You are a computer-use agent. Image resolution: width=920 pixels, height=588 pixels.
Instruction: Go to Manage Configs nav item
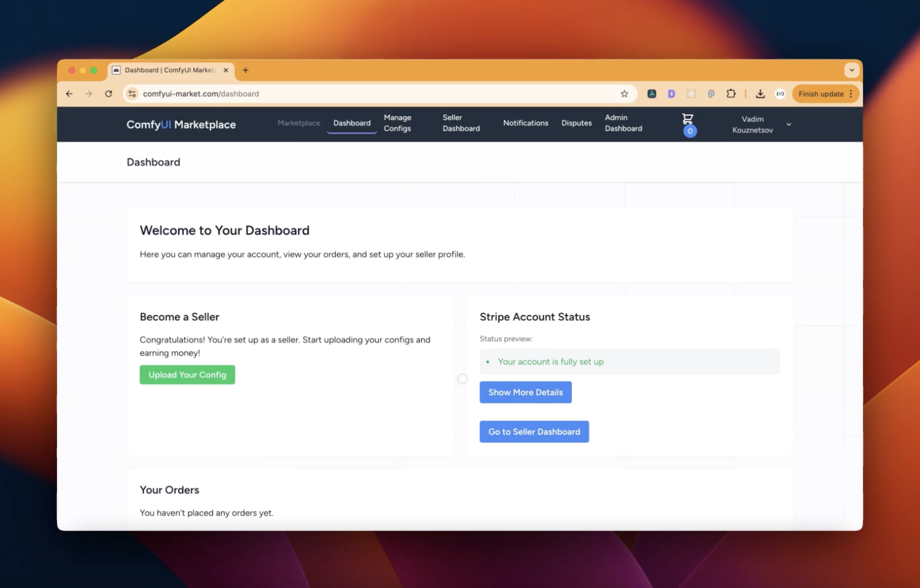point(397,123)
